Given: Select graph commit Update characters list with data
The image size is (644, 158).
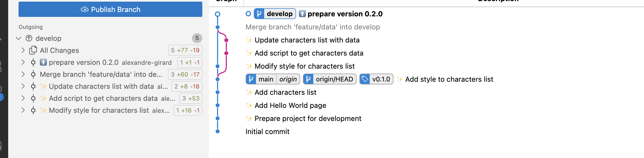Looking at the screenshot, I should click(307, 40).
